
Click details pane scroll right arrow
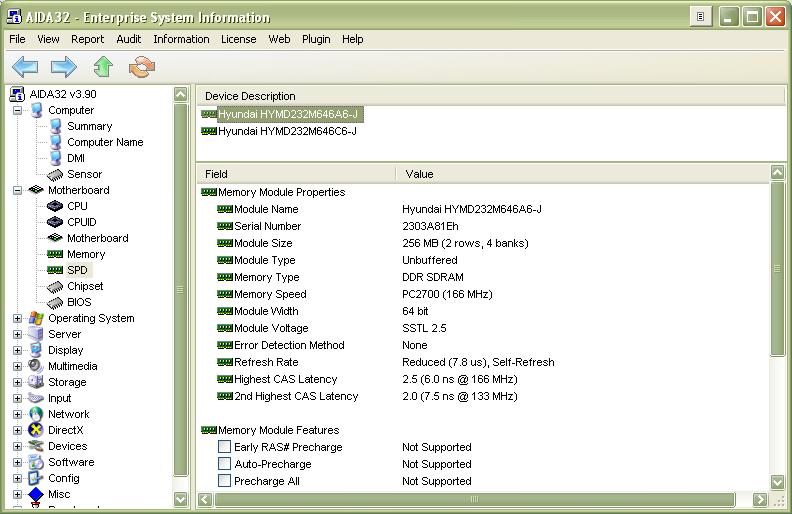[760, 500]
